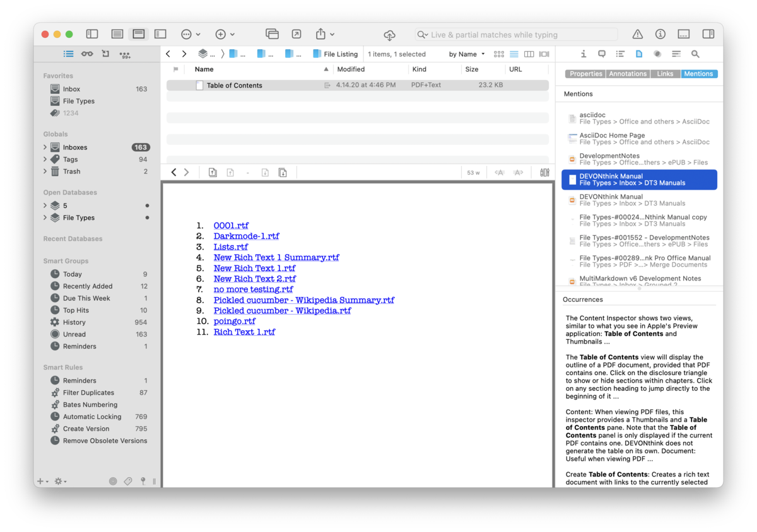757x532 pixels.
Task: Expand the File Types database
Action: click(x=45, y=217)
